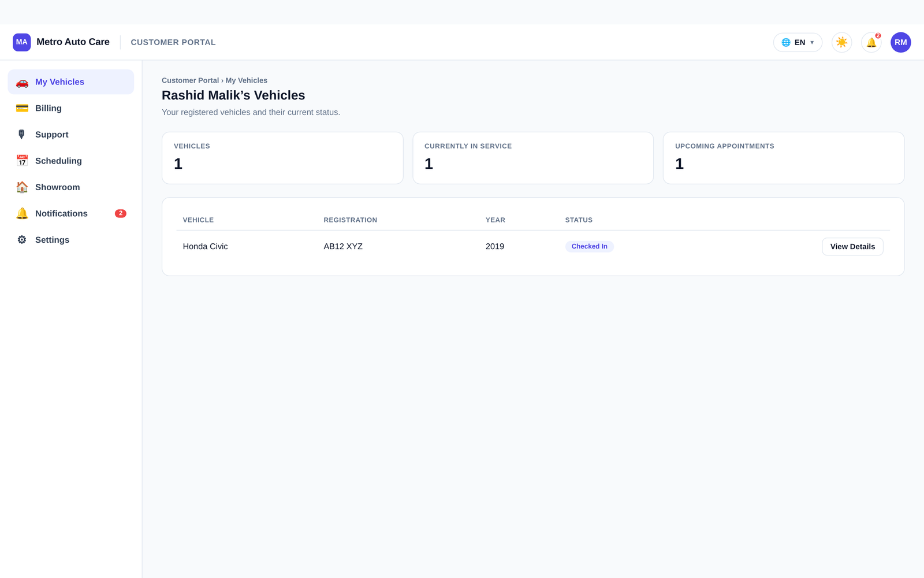Click the Upcoming Appointments card
The width and height of the screenshot is (924, 578).
[x=784, y=158]
